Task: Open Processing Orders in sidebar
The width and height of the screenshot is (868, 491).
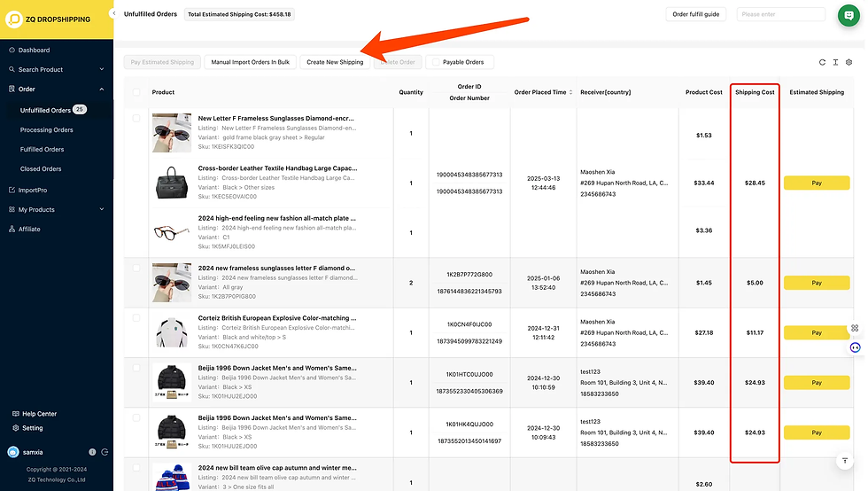Action: (x=46, y=129)
